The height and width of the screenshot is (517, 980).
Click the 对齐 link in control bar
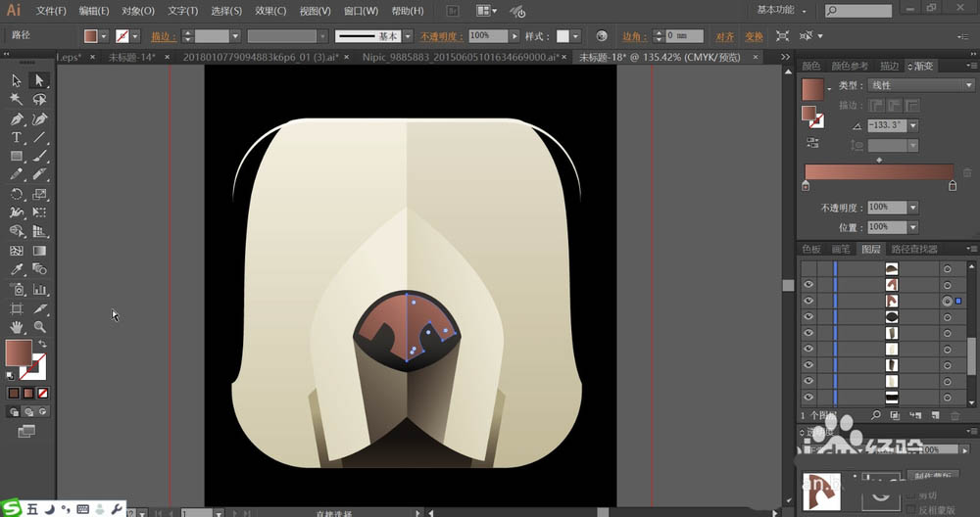[x=724, y=35]
